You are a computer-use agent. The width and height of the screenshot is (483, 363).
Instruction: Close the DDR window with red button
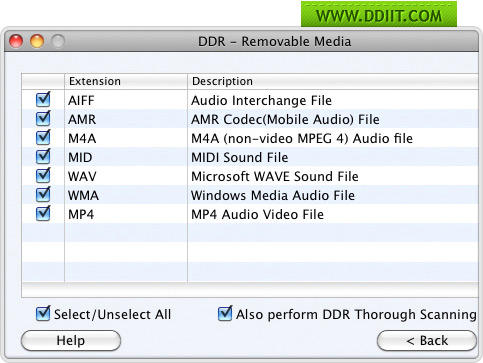(16, 41)
